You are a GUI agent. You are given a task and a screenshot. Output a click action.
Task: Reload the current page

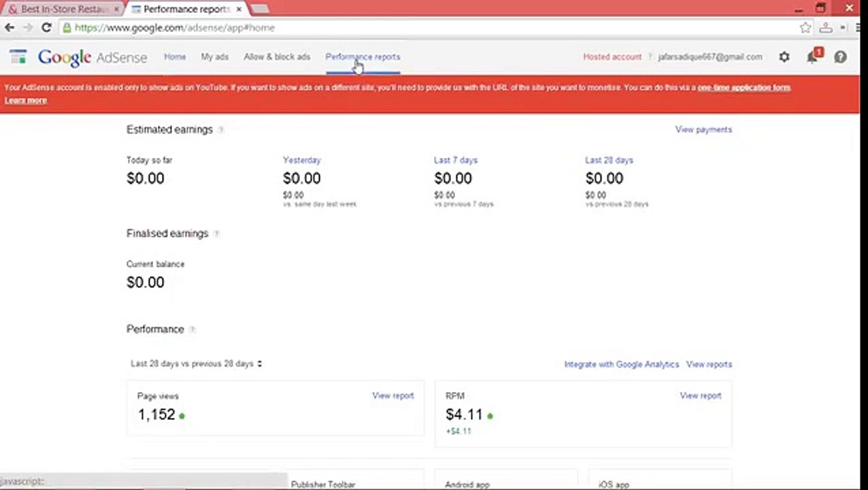tap(46, 28)
